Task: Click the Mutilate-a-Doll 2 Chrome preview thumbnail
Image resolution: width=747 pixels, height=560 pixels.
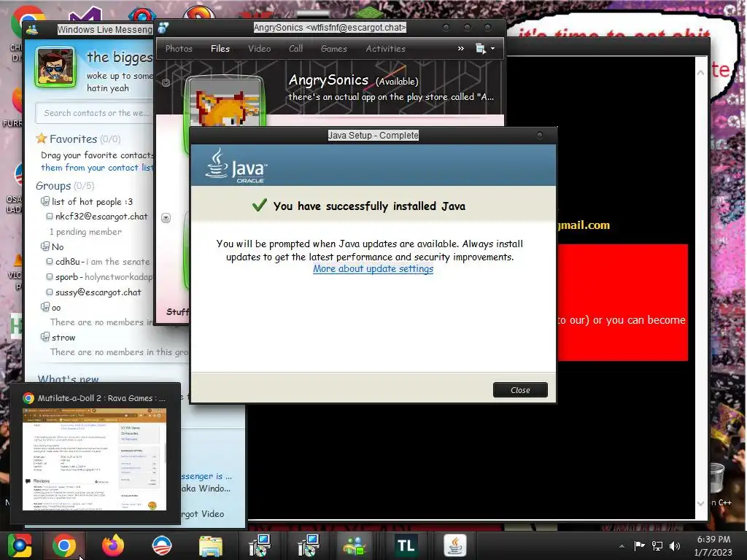Action: coord(94,459)
